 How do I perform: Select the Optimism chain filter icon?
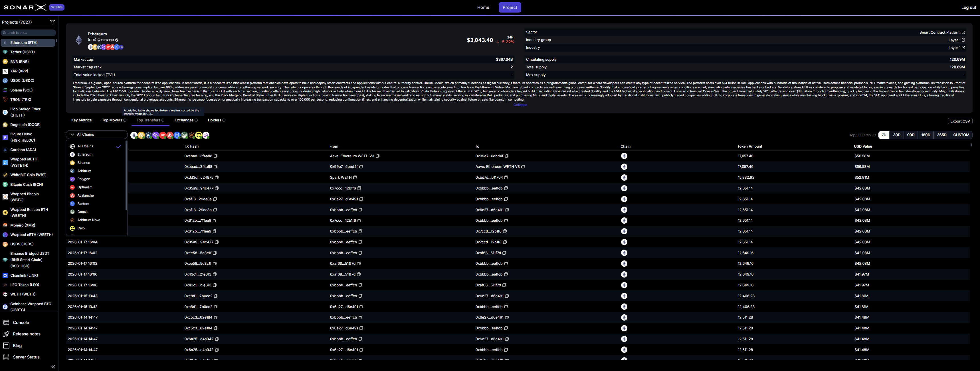pyautogui.click(x=162, y=135)
